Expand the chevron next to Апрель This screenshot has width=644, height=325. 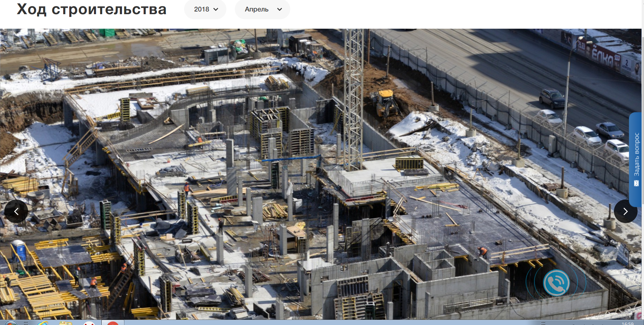[x=279, y=9]
